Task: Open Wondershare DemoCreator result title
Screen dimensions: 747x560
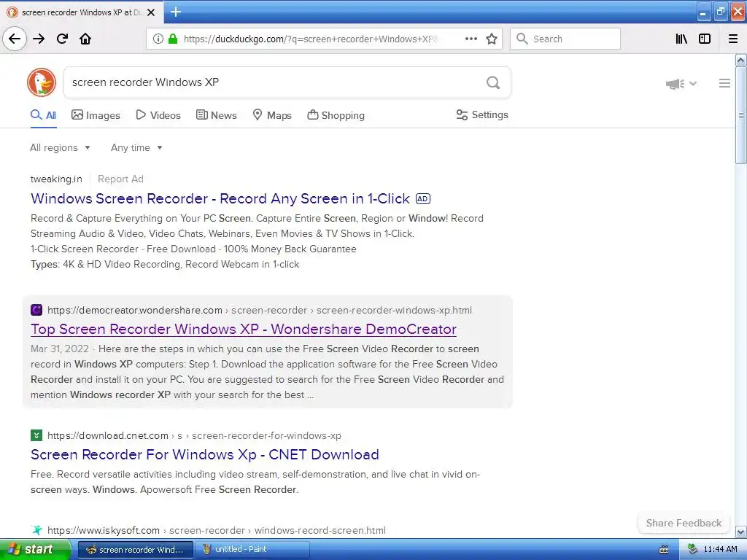Action: [x=244, y=329]
